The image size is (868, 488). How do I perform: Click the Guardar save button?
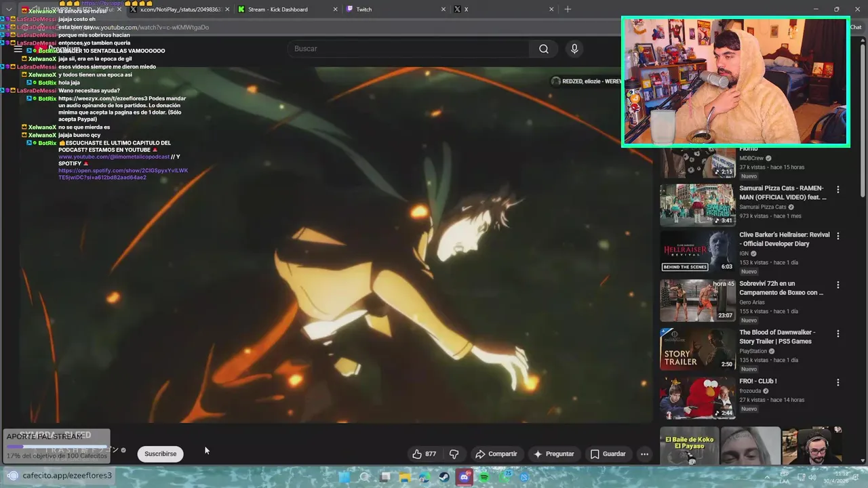click(608, 454)
